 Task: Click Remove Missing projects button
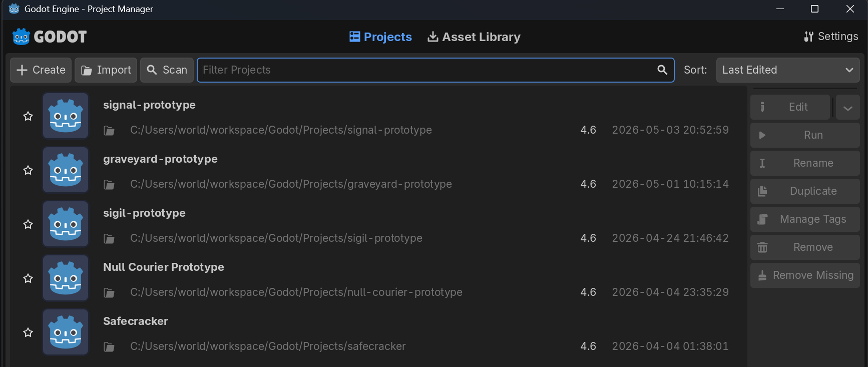805,275
